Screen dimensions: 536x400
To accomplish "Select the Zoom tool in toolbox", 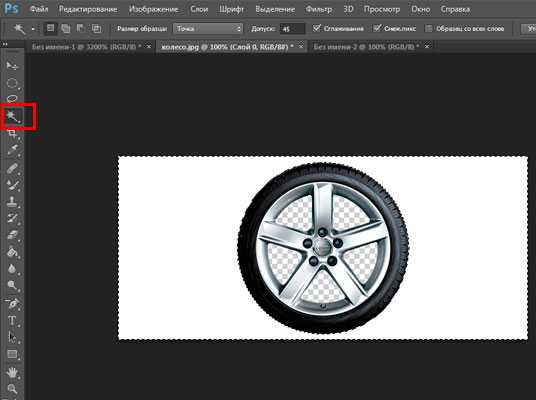I will (12, 389).
